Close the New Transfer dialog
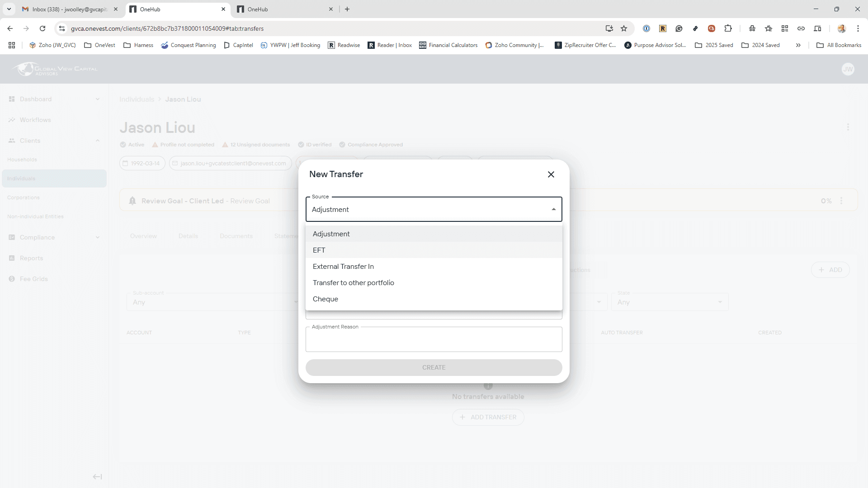 (x=551, y=174)
